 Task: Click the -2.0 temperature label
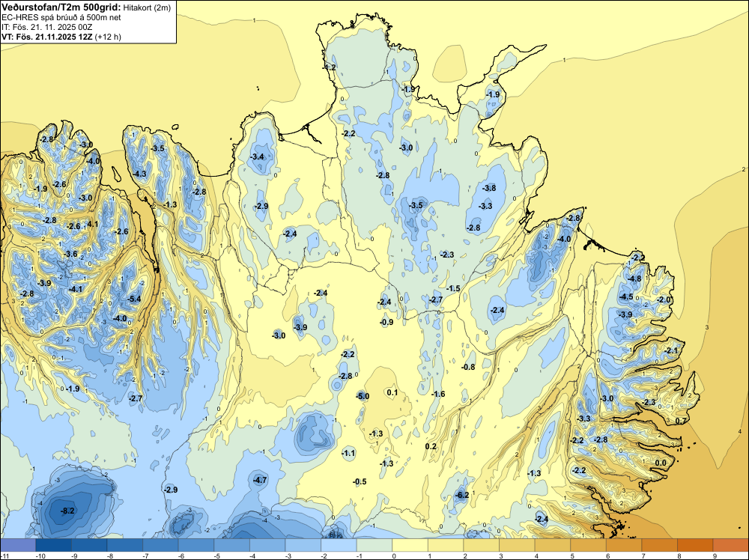(664, 299)
